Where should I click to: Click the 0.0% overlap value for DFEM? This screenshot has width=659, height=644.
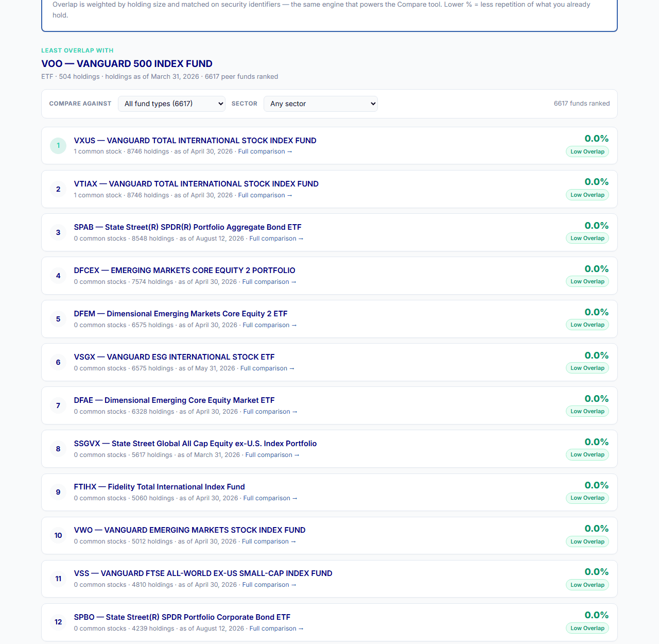(x=597, y=312)
